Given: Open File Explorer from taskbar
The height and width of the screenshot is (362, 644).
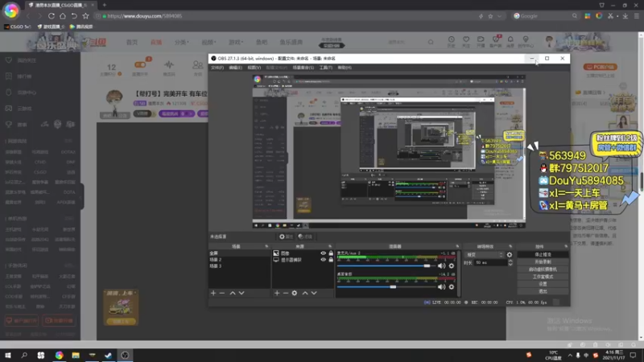Looking at the screenshot, I should (x=76, y=355).
